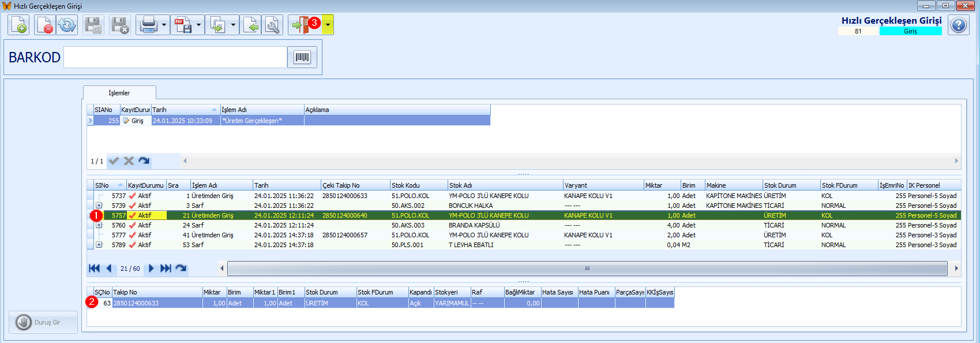Expand the row with SINo 5760

(x=99, y=225)
